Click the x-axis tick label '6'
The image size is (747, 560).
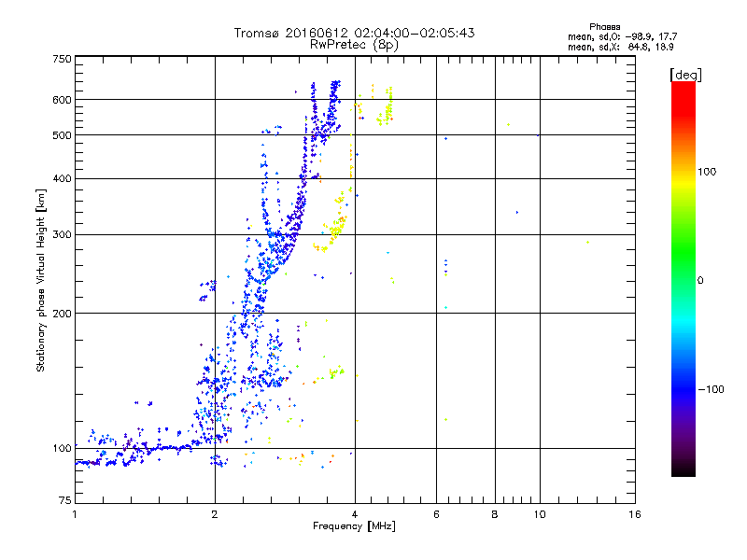[x=436, y=514]
